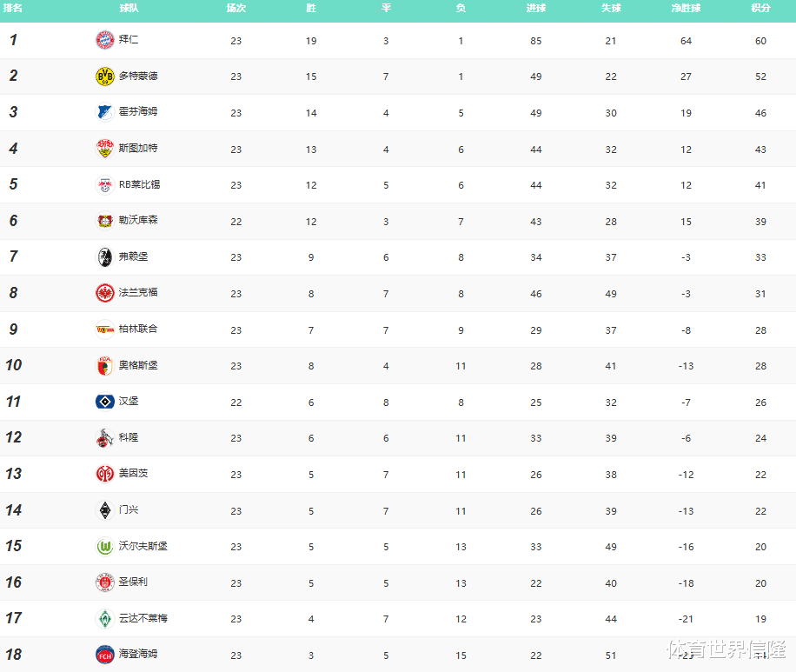Open the 拜仁 team name link

(129, 40)
